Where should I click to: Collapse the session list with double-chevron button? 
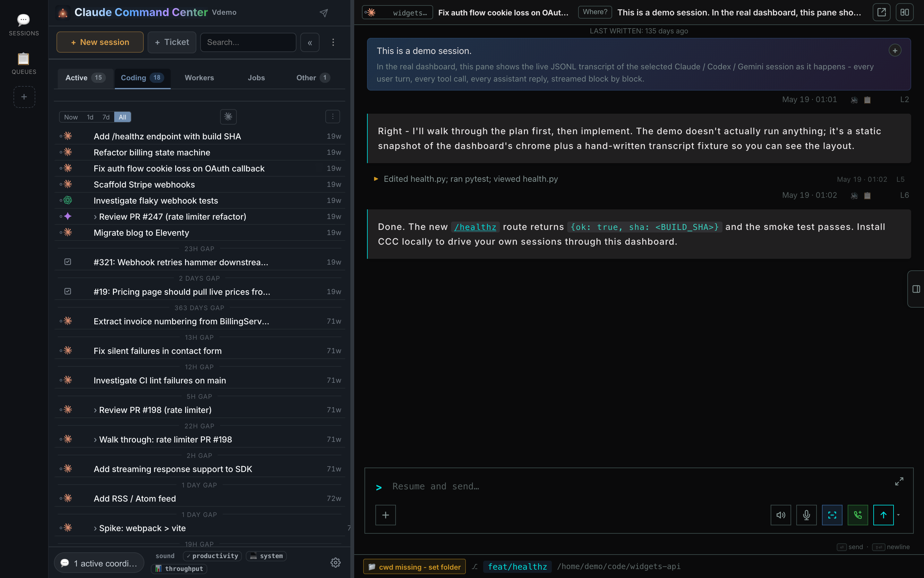[310, 42]
